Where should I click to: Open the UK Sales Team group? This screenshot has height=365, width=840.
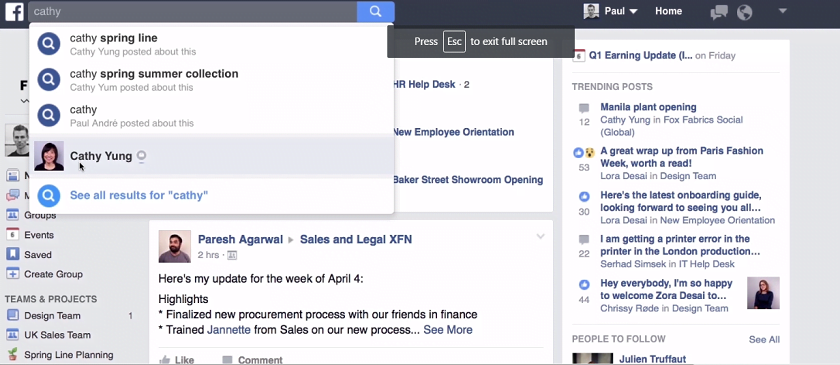point(57,335)
